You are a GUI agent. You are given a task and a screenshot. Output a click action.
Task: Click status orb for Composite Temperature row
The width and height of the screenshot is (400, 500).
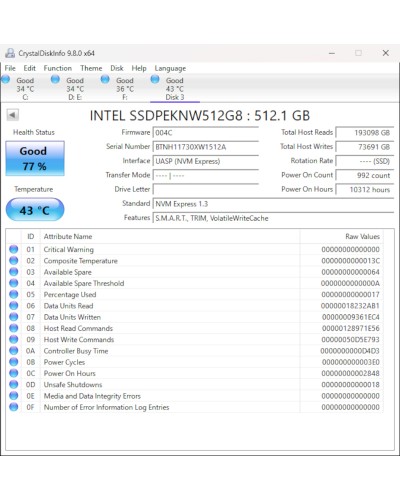pos(14,260)
